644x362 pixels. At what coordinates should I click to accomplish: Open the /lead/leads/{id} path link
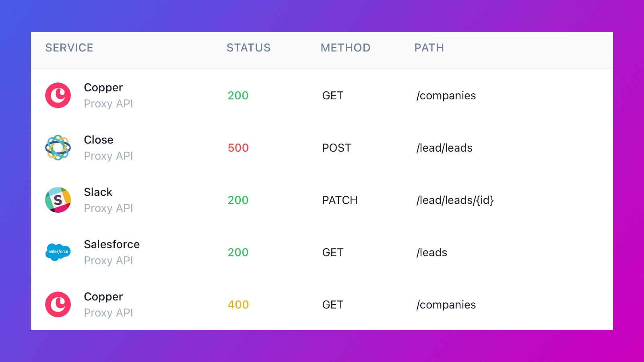(x=455, y=200)
